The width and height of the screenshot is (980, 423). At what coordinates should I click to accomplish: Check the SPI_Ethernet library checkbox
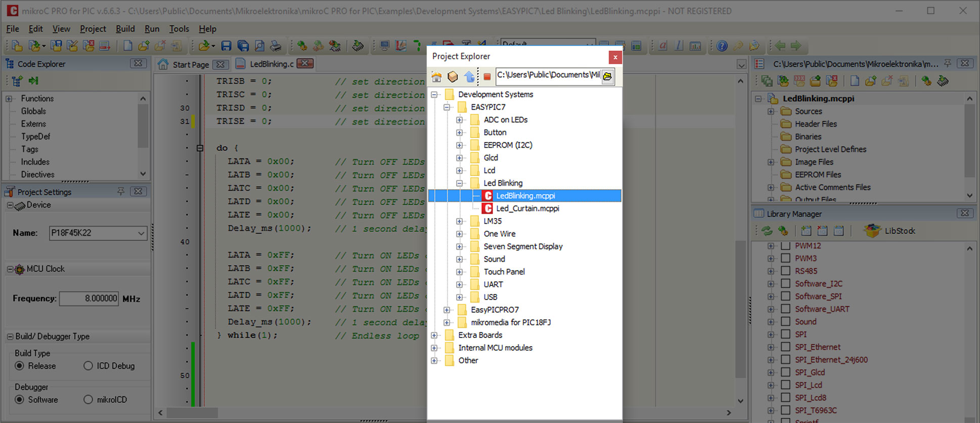pos(785,347)
